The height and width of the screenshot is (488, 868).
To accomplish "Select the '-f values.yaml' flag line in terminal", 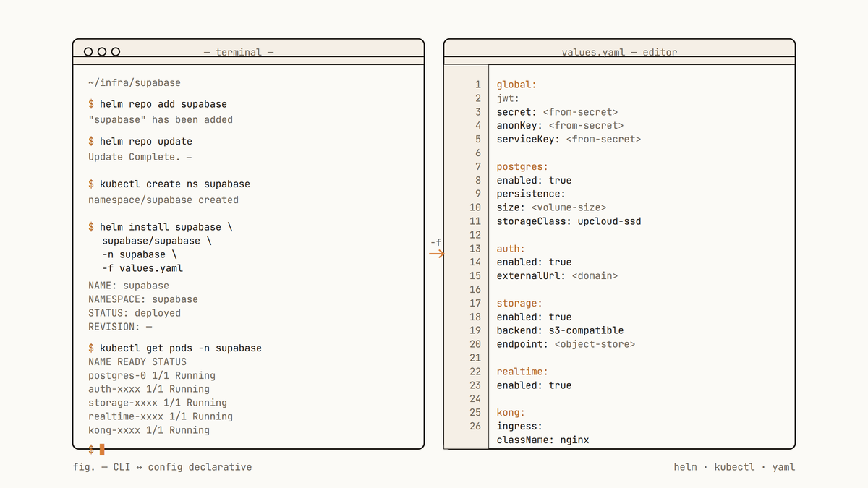I will 142,267.
